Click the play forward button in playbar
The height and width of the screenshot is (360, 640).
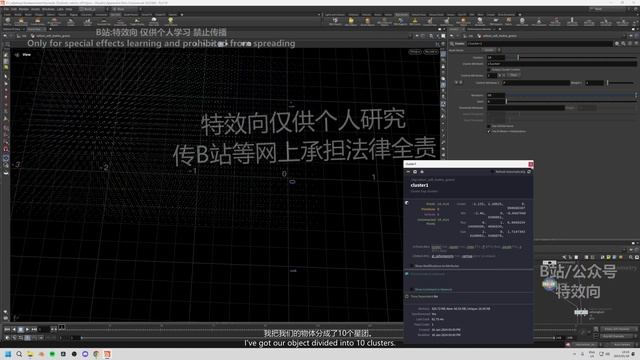coord(27,329)
